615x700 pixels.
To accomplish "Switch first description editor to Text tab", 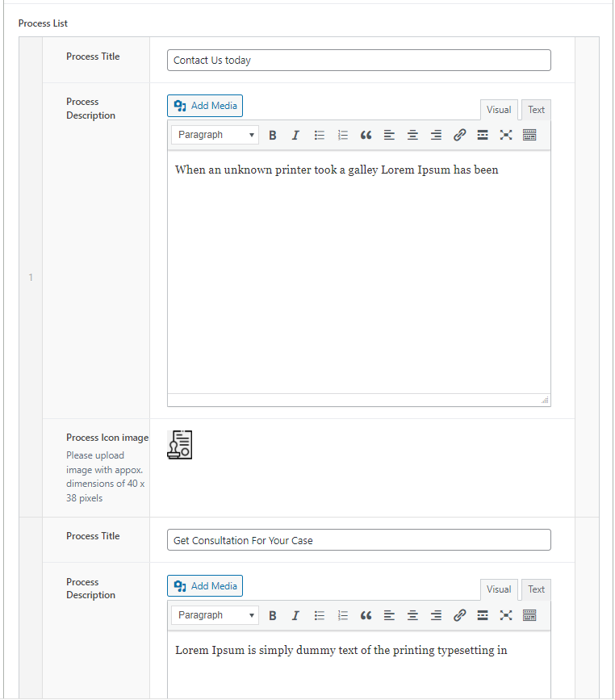I will [x=536, y=110].
